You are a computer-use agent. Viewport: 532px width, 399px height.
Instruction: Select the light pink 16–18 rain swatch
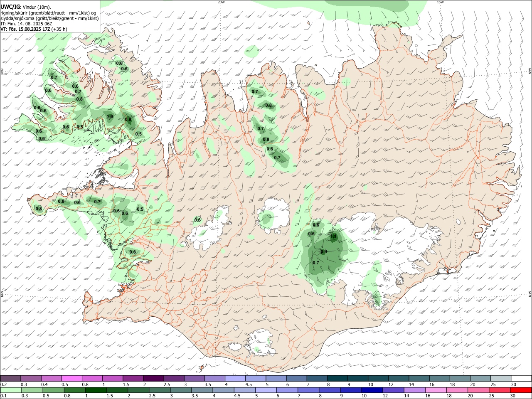point(435,390)
